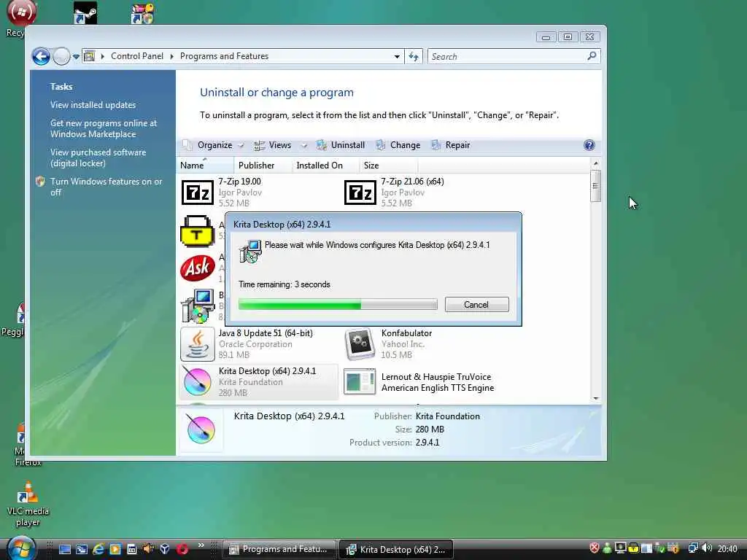Launch Internet Explorer from Quick Launch
The image size is (747, 560).
(98, 549)
